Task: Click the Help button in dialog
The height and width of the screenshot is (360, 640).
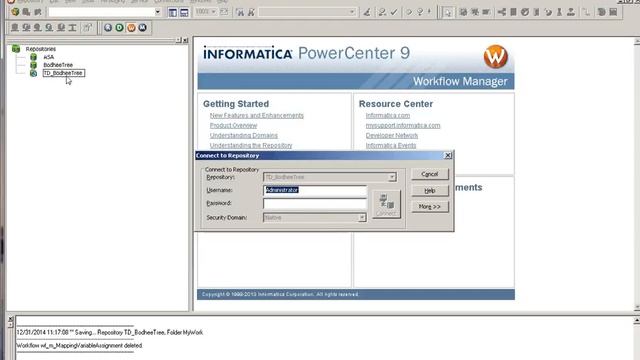Action: (x=430, y=191)
